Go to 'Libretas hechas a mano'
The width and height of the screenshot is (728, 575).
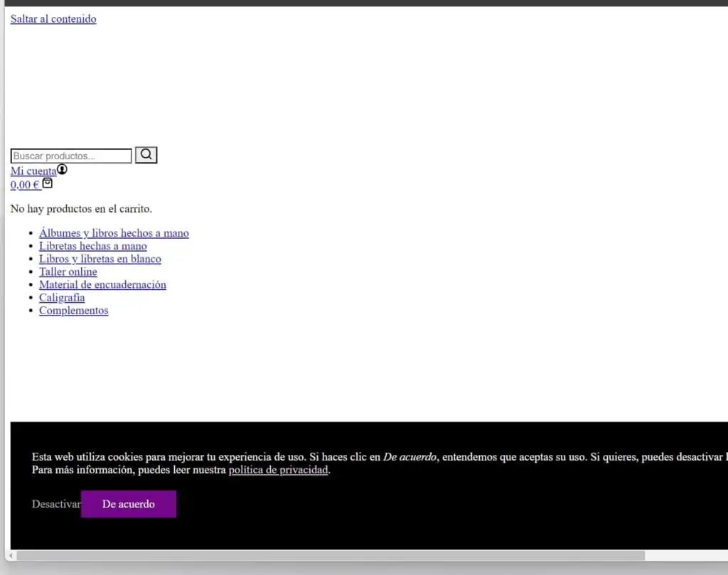(x=92, y=246)
